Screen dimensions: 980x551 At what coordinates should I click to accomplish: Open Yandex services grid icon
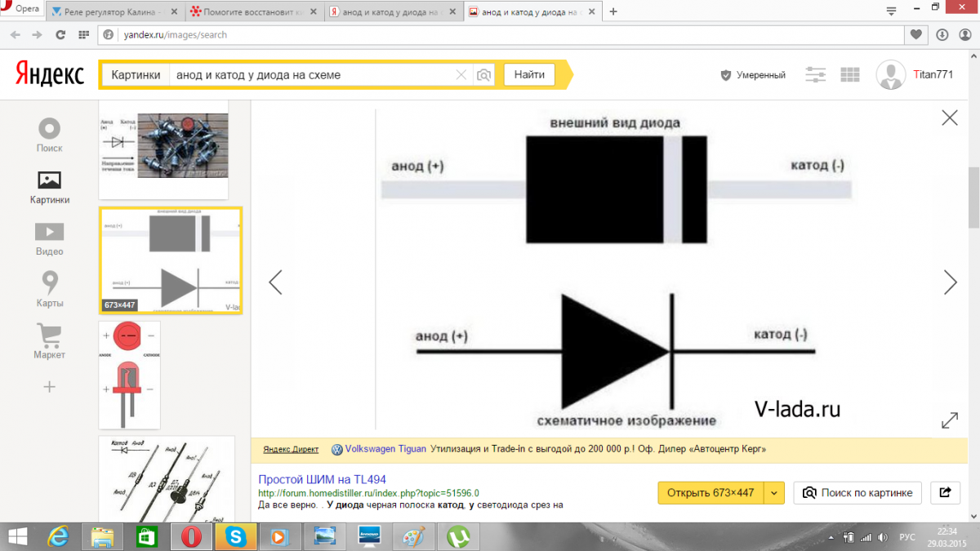[850, 74]
